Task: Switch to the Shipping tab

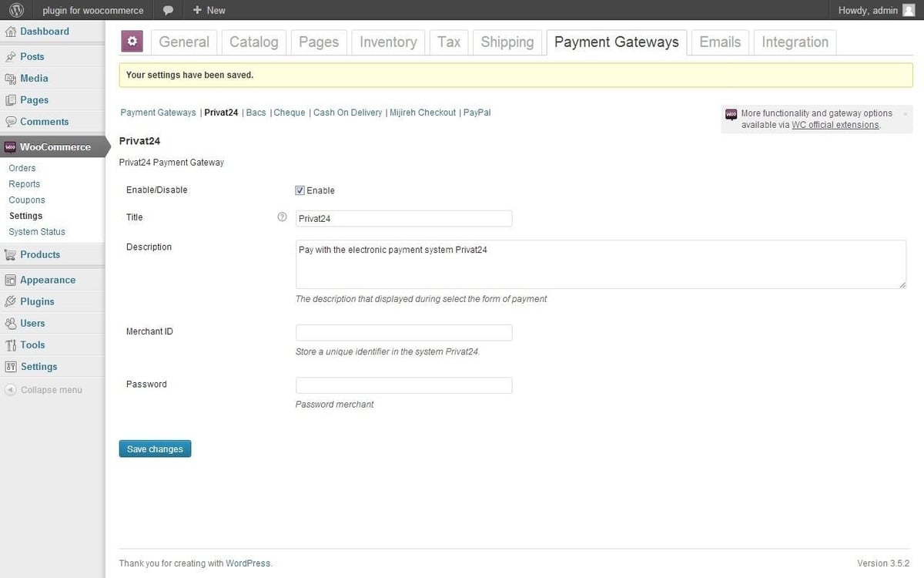Action: 507,42
